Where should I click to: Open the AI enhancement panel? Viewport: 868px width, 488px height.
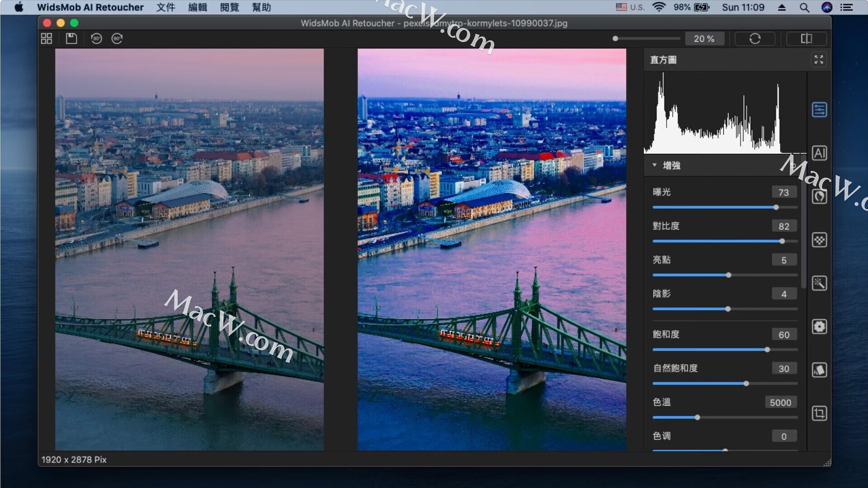tap(819, 153)
